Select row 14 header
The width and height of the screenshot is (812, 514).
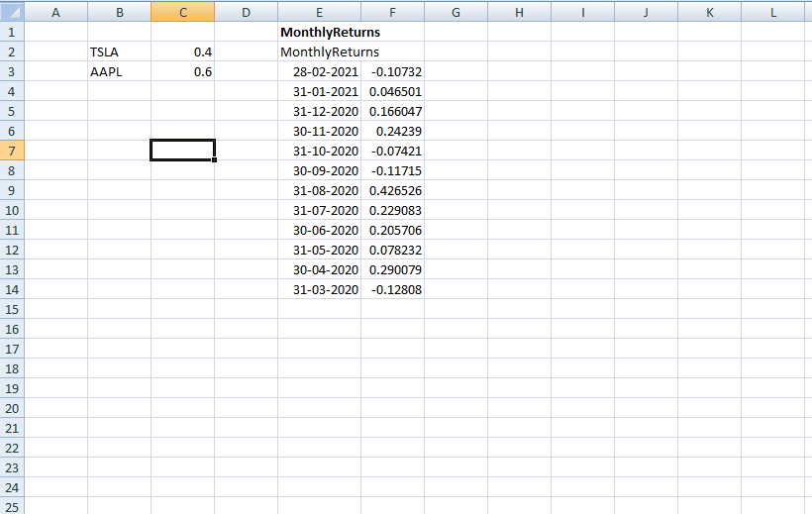[x=12, y=289]
